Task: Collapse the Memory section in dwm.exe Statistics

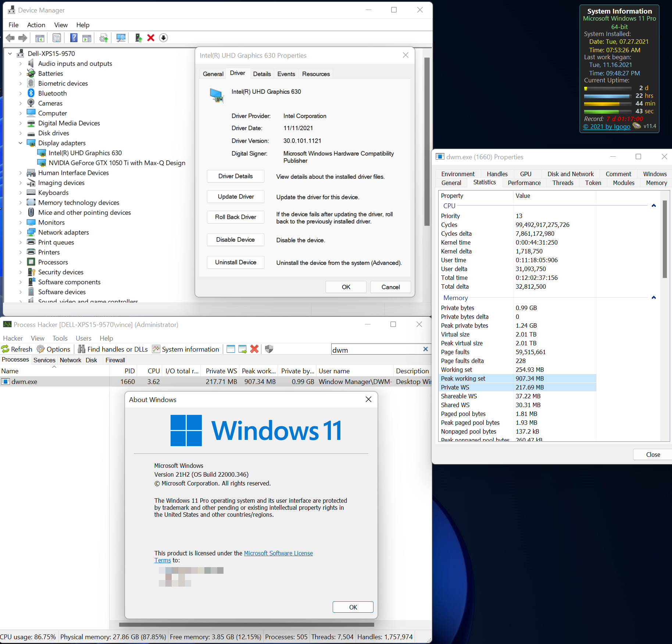Action: (654, 297)
